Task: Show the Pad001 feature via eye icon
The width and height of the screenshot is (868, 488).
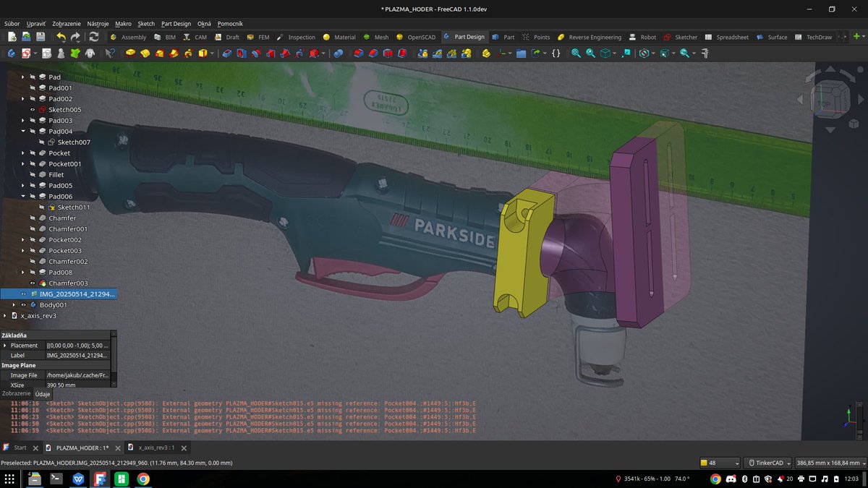Action: coord(33,88)
